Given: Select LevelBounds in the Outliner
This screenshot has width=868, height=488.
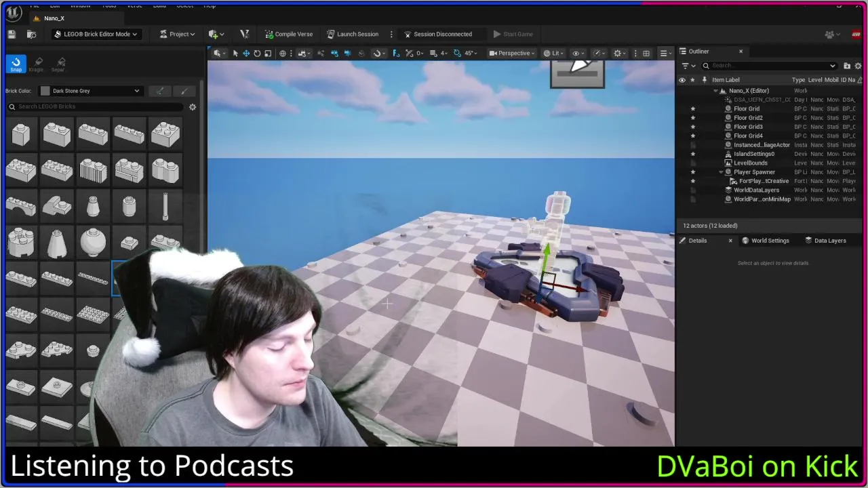Looking at the screenshot, I should 751,163.
